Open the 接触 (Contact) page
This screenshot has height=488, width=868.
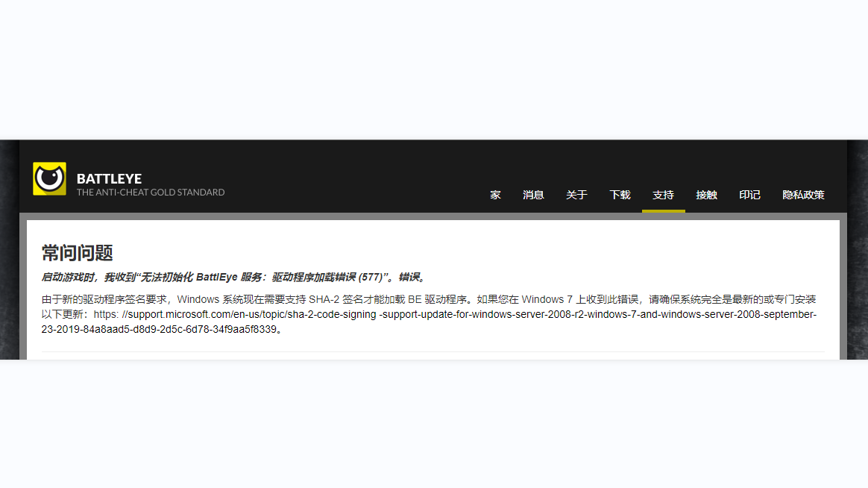point(706,195)
